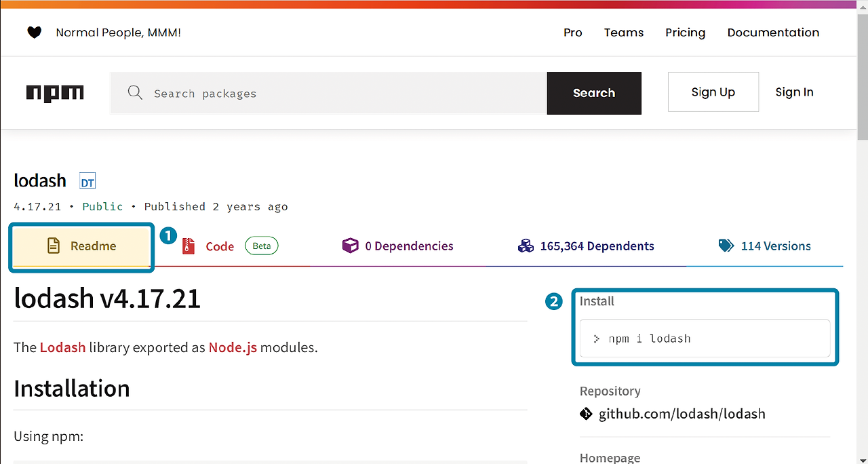Viewport: 868px width, 464px height.
Task: Open the Pro menu link
Action: pos(573,33)
